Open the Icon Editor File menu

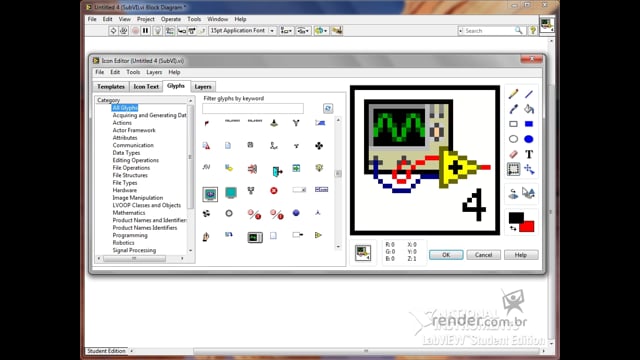(100, 72)
